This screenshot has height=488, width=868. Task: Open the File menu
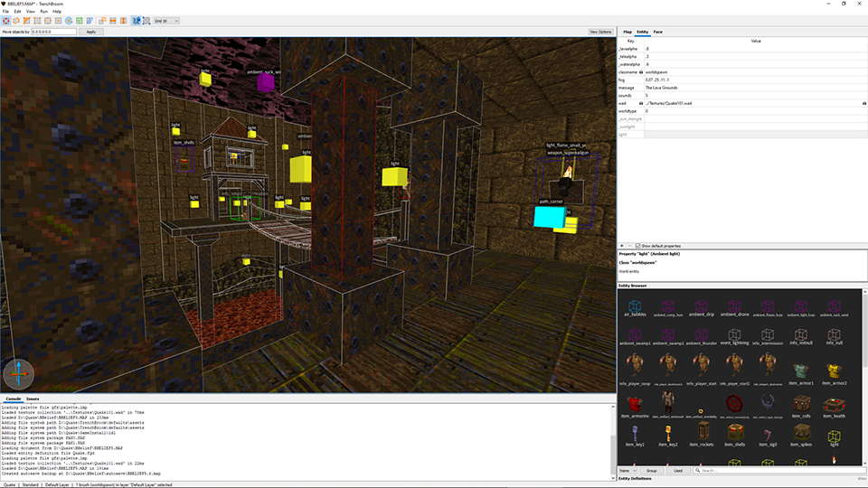click(x=5, y=11)
